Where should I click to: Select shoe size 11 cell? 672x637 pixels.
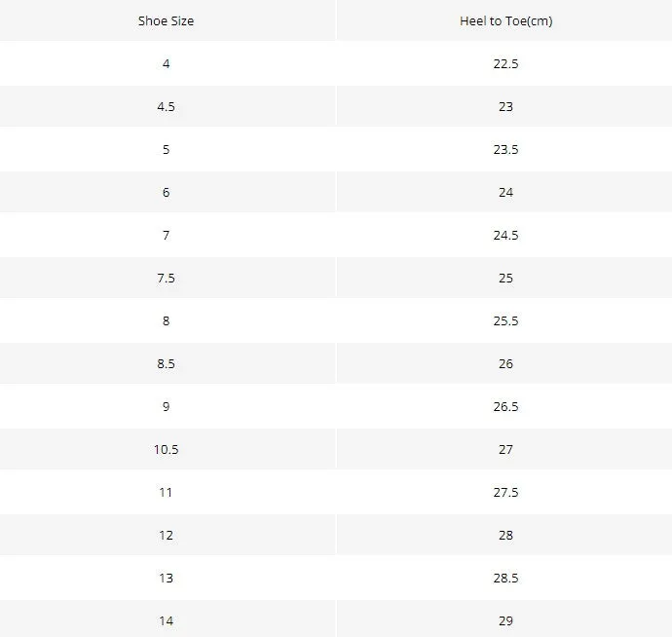(166, 493)
